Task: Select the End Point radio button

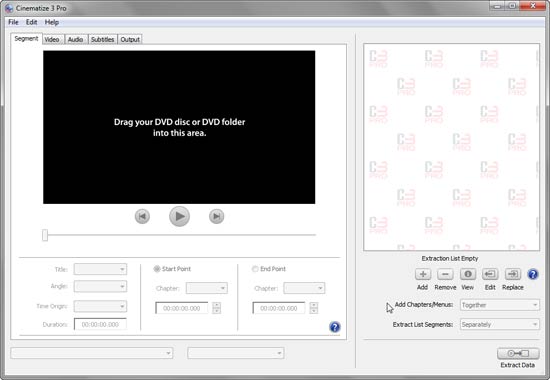Action: [255, 269]
